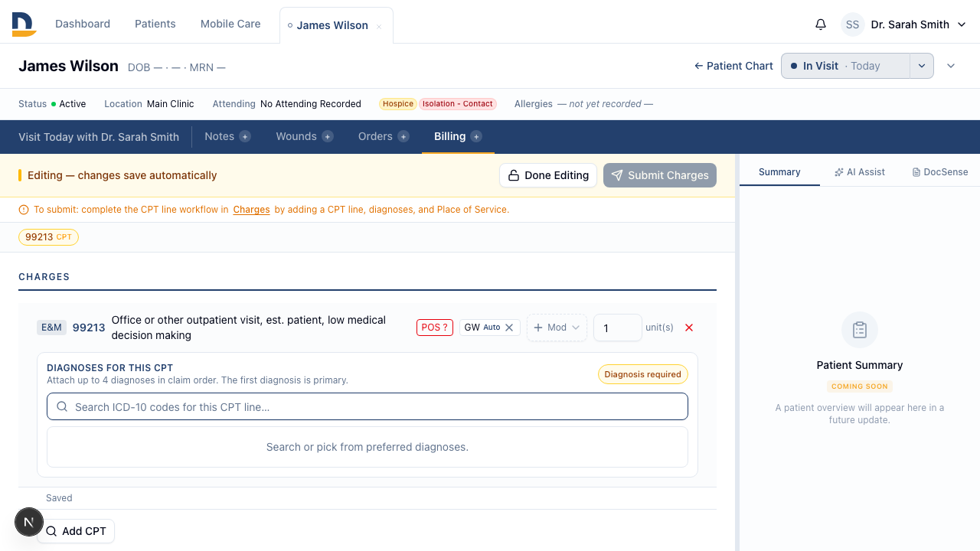Open the In Visit status dropdown arrow
Viewport: 980px width, 551px height.
pos(922,66)
